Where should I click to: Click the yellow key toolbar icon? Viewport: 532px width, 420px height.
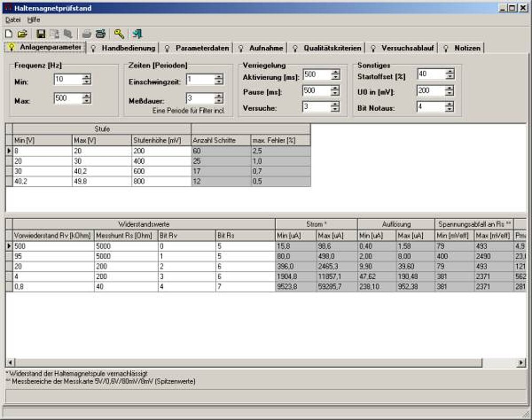coord(119,34)
